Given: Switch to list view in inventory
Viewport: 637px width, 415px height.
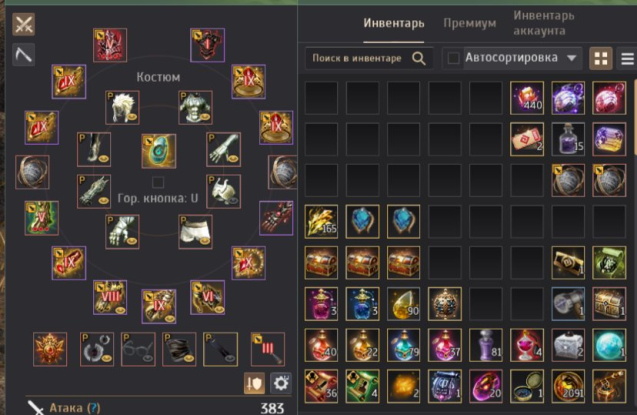Looking at the screenshot, I should coord(627,58).
